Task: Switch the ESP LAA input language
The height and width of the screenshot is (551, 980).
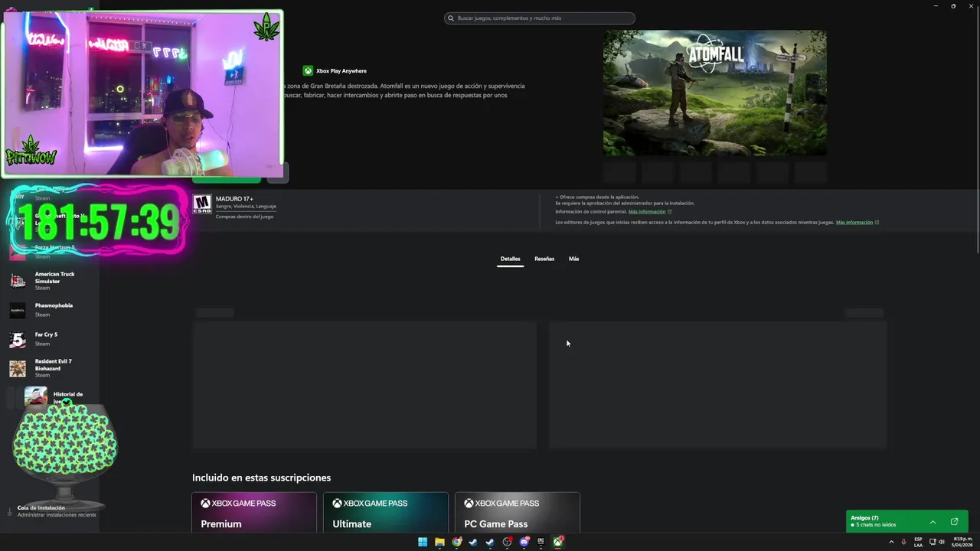Action: coord(918,542)
